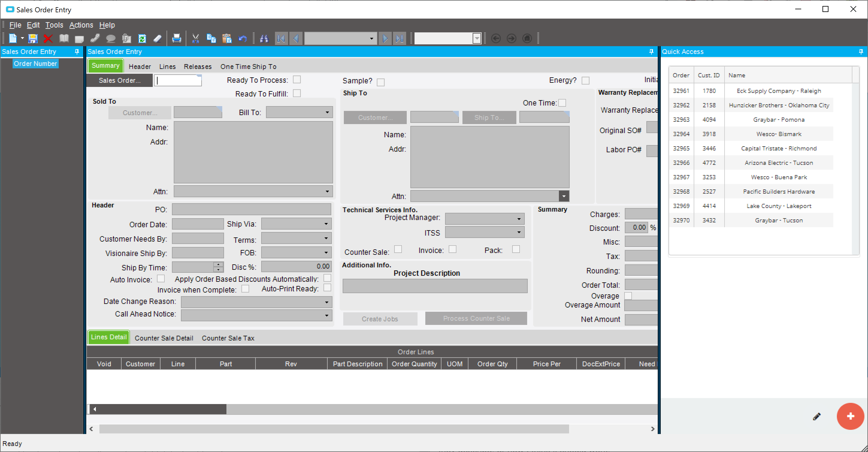Screen dimensions: 868x452
Task: Click the Process Counter Sale button
Action: click(x=476, y=318)
